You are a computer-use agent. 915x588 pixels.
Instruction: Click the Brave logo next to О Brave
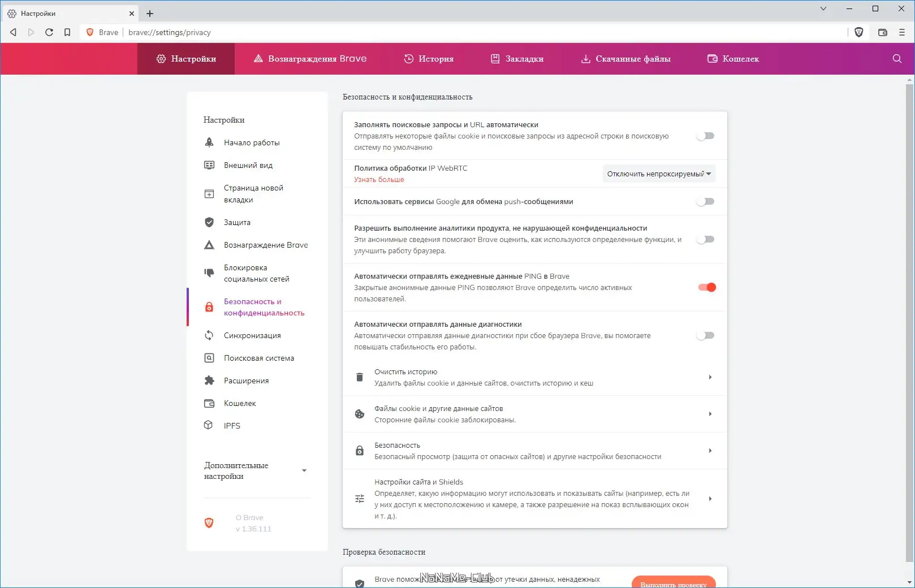click(x=209, y=523)
